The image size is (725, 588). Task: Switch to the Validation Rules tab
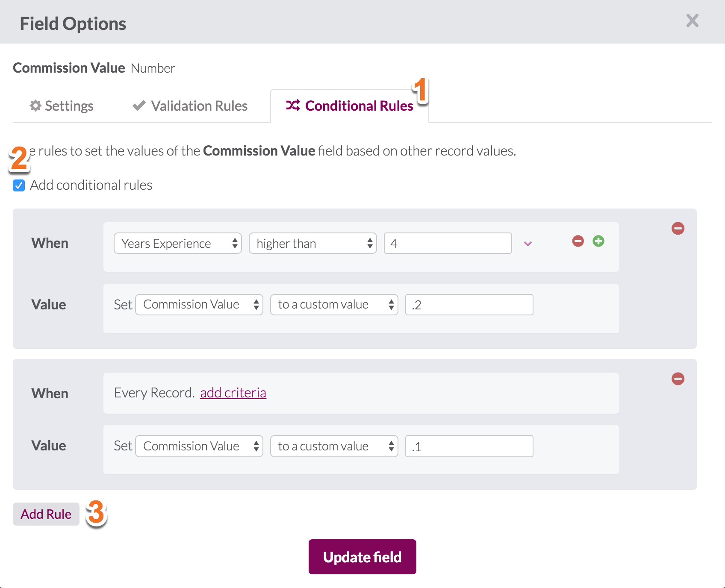click(190, 106)
